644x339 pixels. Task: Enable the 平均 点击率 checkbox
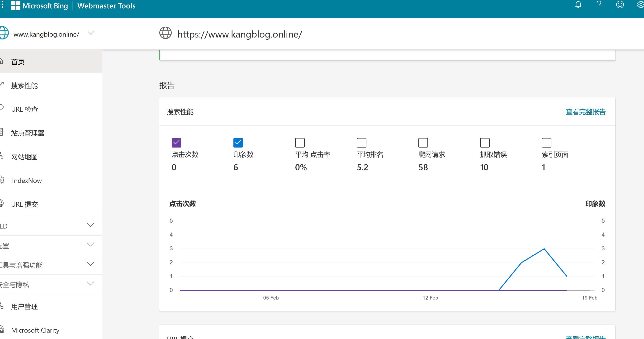coord(300,143)
